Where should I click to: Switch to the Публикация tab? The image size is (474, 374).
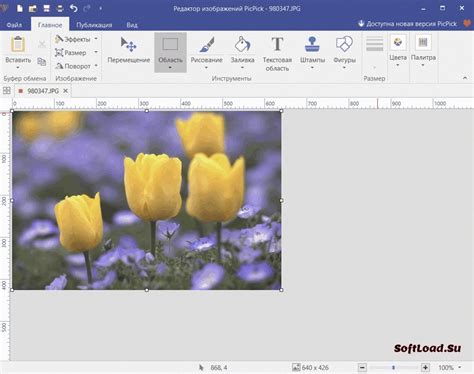click(94, 25)
